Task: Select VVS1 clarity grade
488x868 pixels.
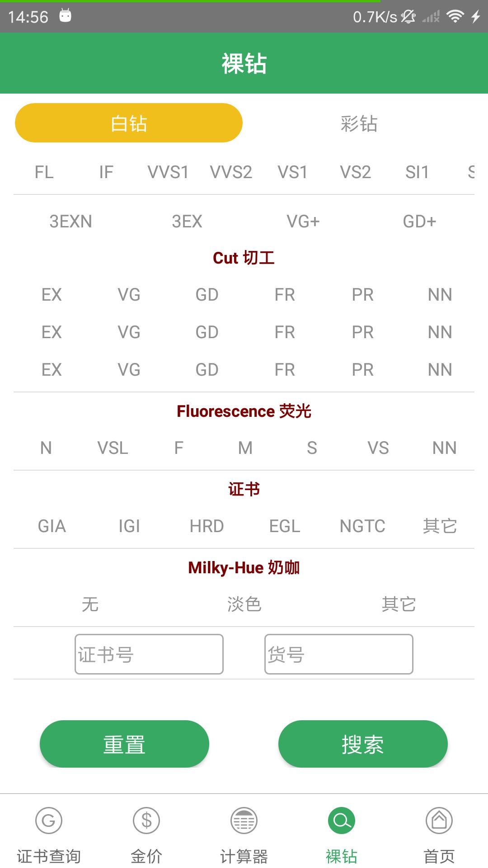Action: [169, 172]
